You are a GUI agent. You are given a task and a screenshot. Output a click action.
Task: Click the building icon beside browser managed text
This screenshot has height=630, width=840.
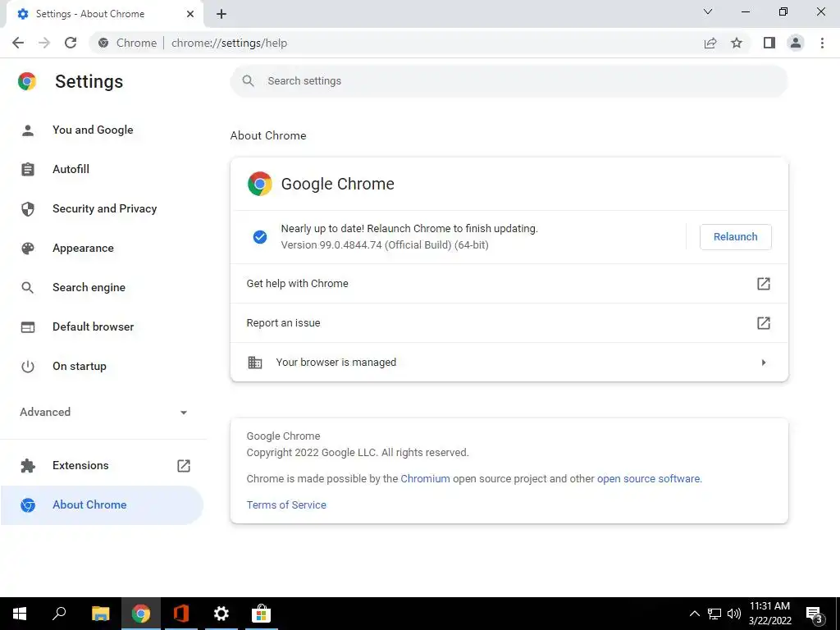click(x=255, y=362)
